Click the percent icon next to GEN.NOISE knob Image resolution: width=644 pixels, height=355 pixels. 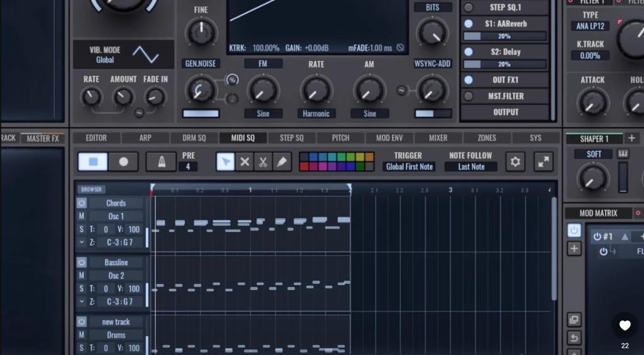point(232,80)
